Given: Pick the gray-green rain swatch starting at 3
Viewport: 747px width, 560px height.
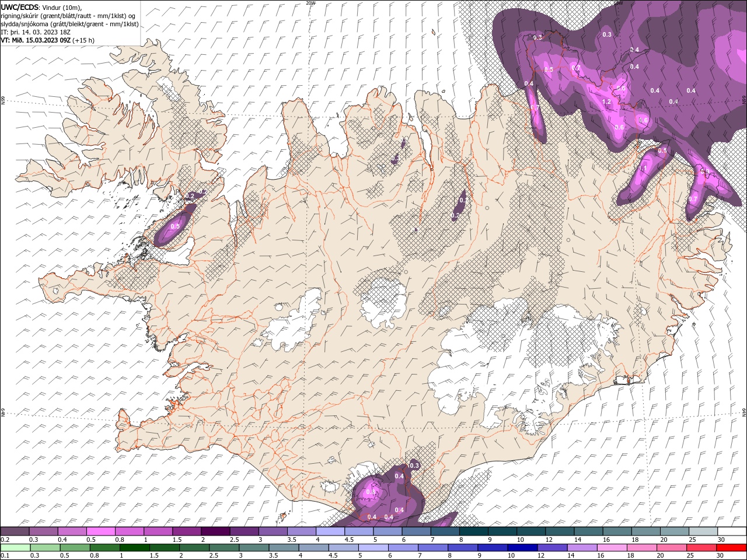Looking at the screenshot, I should click(x=254, y=548).
